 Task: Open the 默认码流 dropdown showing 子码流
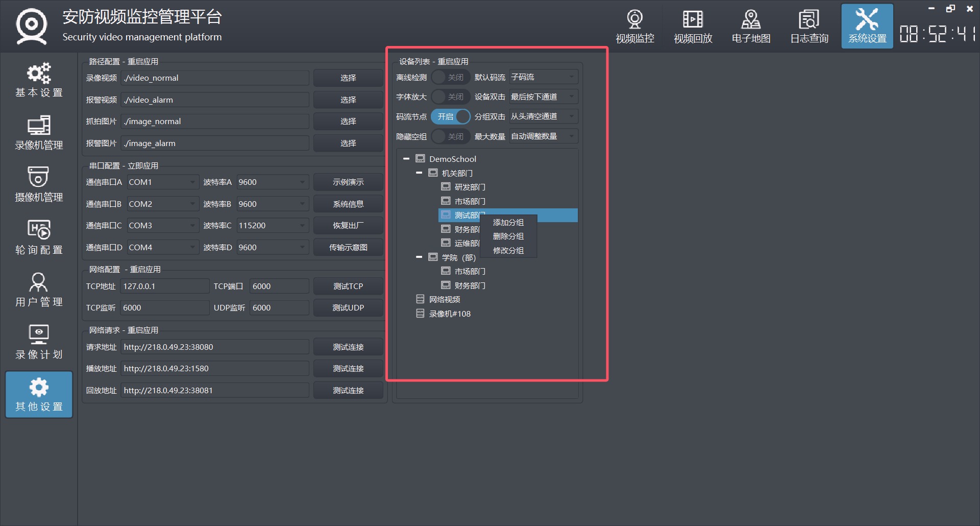tap(544, 77)
